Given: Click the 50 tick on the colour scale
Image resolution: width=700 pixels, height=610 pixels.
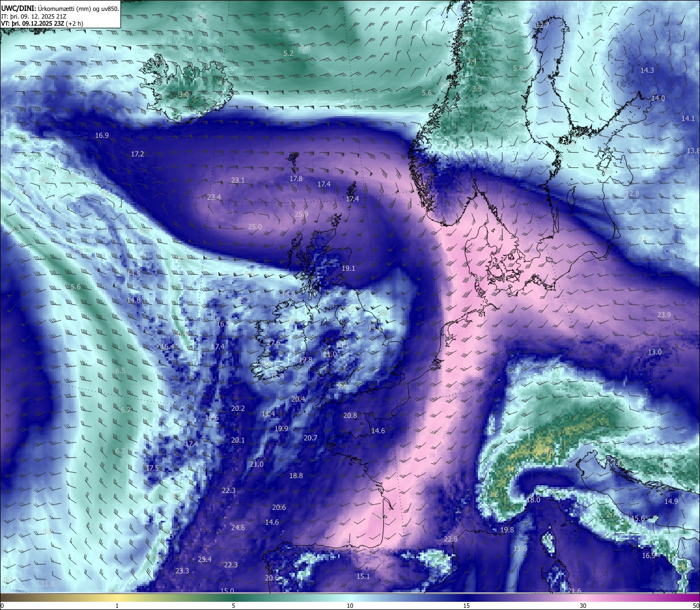Looking at the screenshot, I should [696, 606].
